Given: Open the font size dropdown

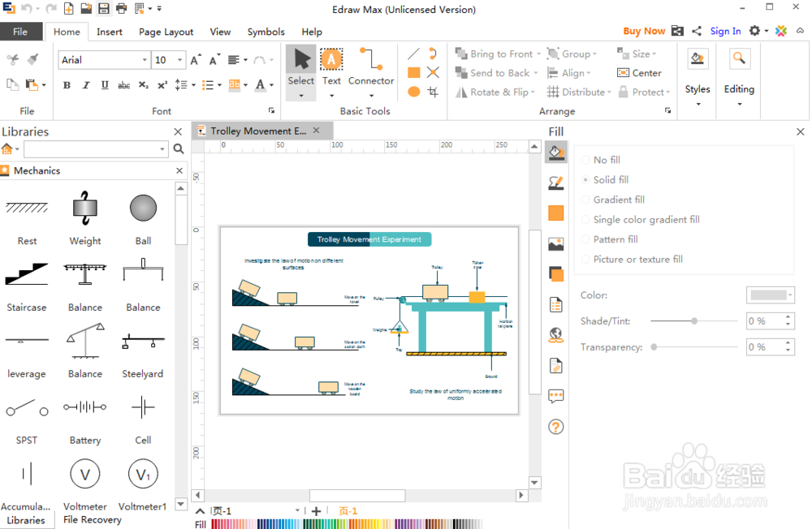Looking at the screenshot, I should click(179, 60).
